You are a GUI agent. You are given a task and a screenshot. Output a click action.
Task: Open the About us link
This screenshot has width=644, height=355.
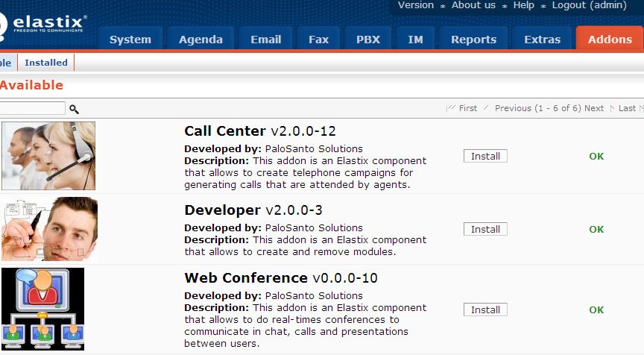click(x=473, y=5)
